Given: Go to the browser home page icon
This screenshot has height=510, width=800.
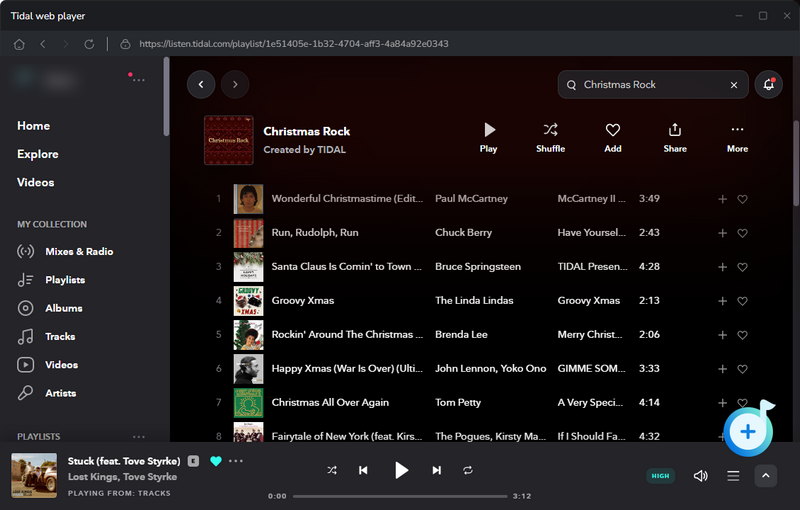Looking at the screenshot, I should [19, 44].
